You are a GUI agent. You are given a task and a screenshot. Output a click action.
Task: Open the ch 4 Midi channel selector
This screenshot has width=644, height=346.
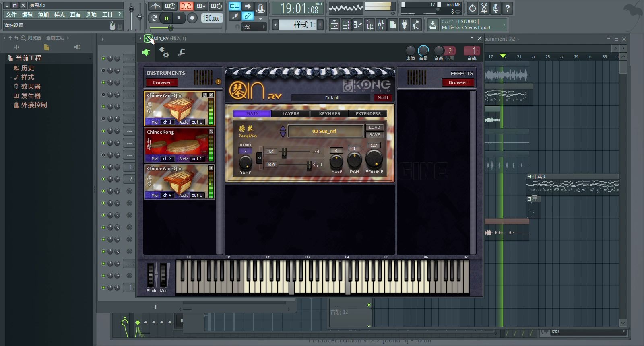[167, 195]
